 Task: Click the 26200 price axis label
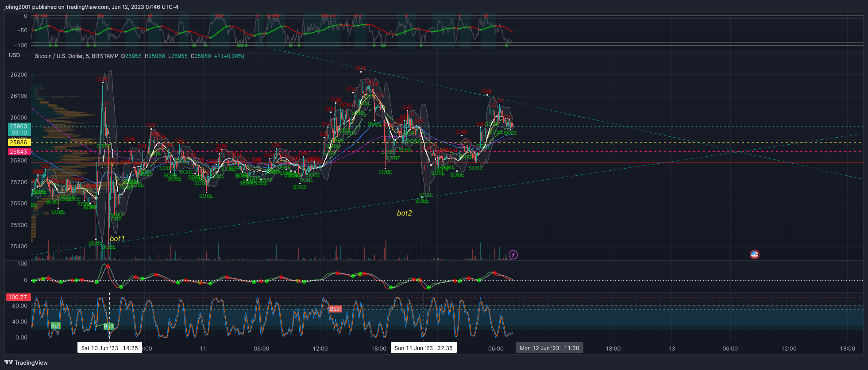pyautogui.click(x=19, y=75)
